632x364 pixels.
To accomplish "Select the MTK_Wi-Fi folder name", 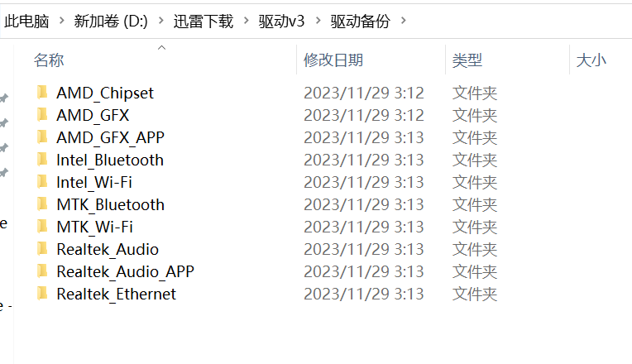I will coord(94,227).
